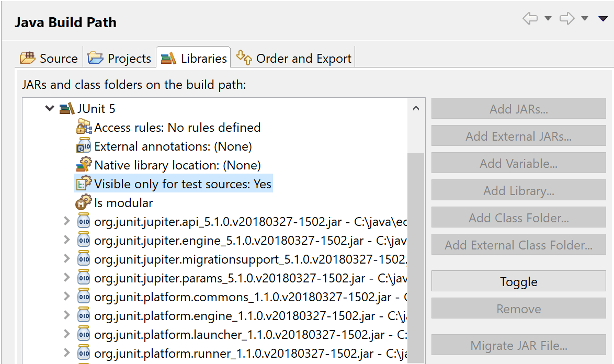This screenshot has height=364, width=614.
Task: Select the 'Is modular' row
Action: tap(123, 203)
